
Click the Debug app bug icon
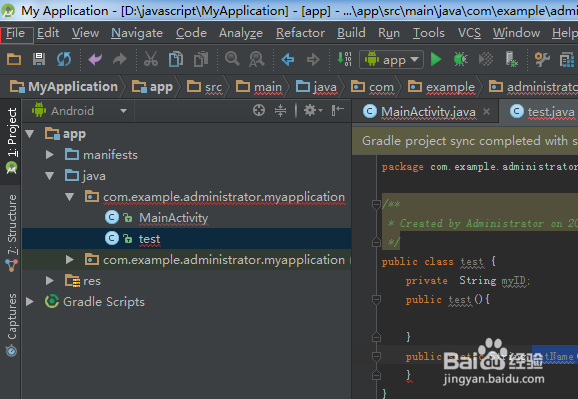460,59
